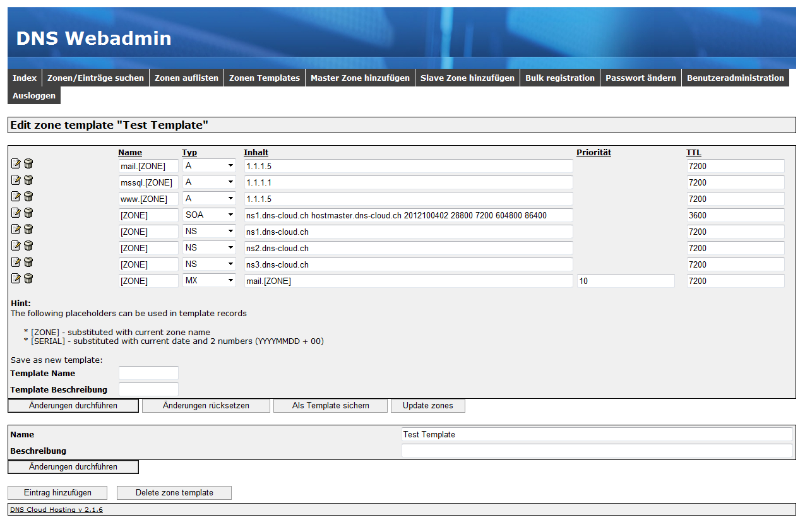Delete the ns2.dns-cloud.ch NS record
The image size is (805, 532).
click(28, 246)
